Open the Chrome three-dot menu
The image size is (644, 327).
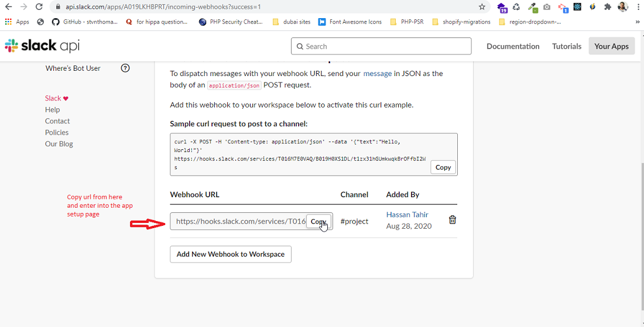pyautogui.click(x=637, y=7)
